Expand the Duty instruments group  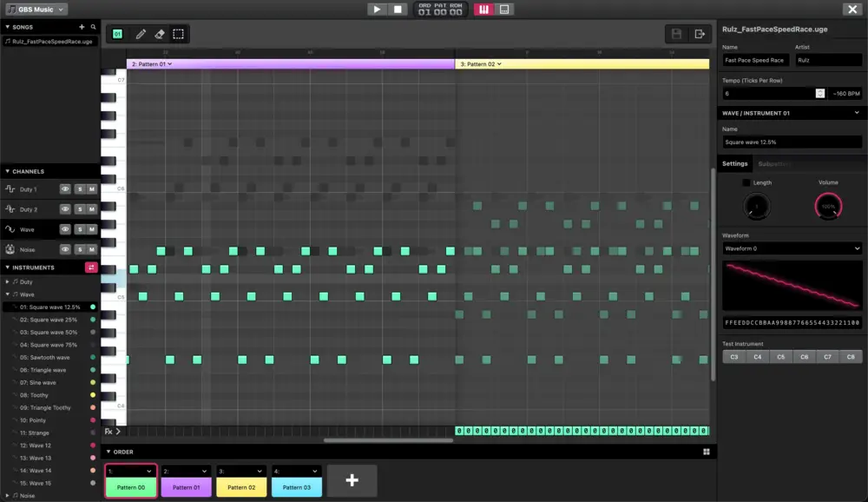[x=7, y=281]
